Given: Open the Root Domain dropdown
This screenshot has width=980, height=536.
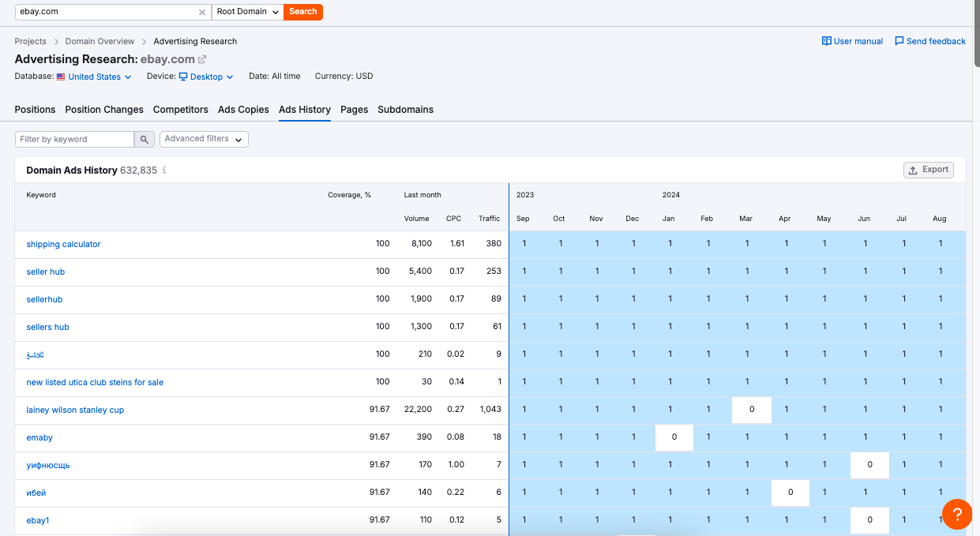Looking at the screenshot, I should pyautogui.click(x=248, y=12).
